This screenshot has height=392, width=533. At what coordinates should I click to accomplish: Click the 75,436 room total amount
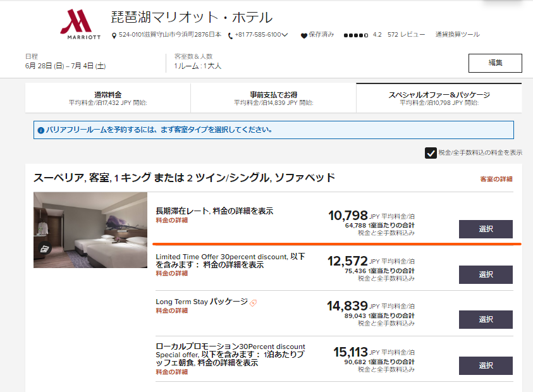coord(355,271)
